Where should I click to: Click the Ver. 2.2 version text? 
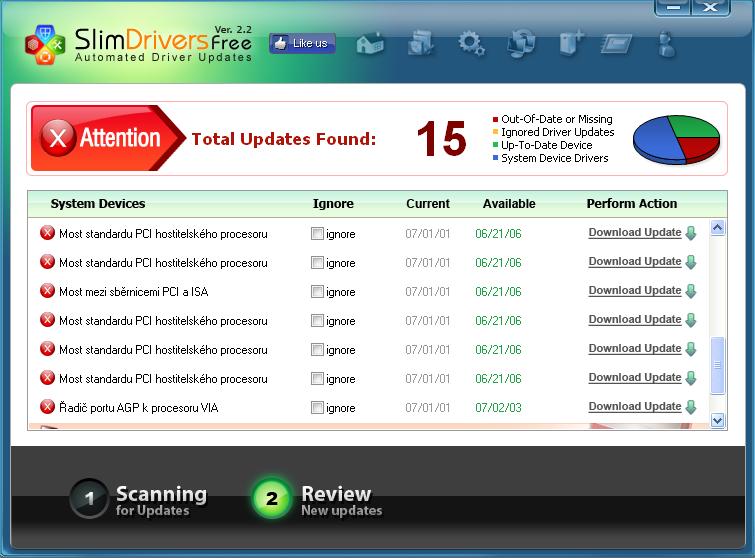(233, 29)
